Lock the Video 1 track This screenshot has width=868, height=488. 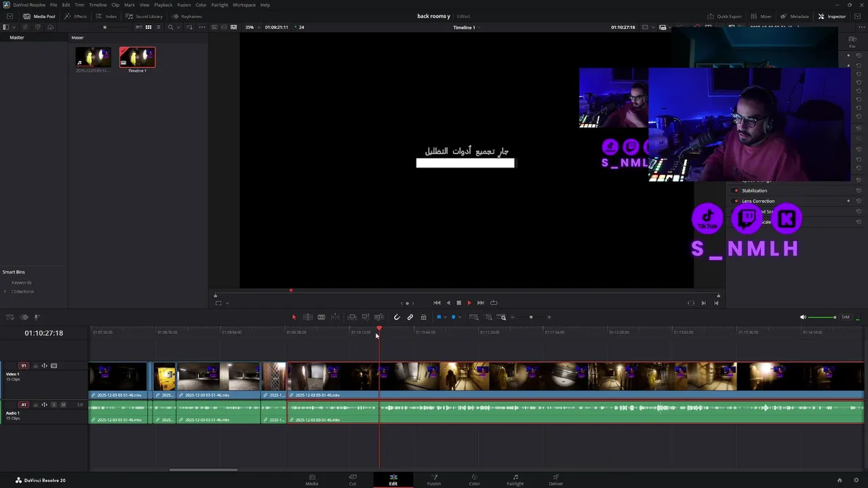tap(36, 366)
